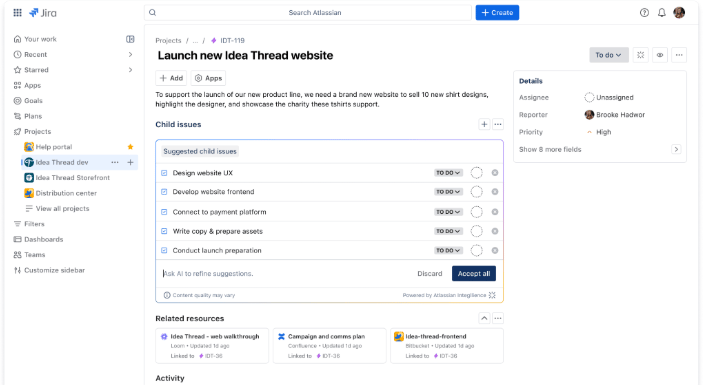
Task: Click the Add button under title
Action: [171, 78]
